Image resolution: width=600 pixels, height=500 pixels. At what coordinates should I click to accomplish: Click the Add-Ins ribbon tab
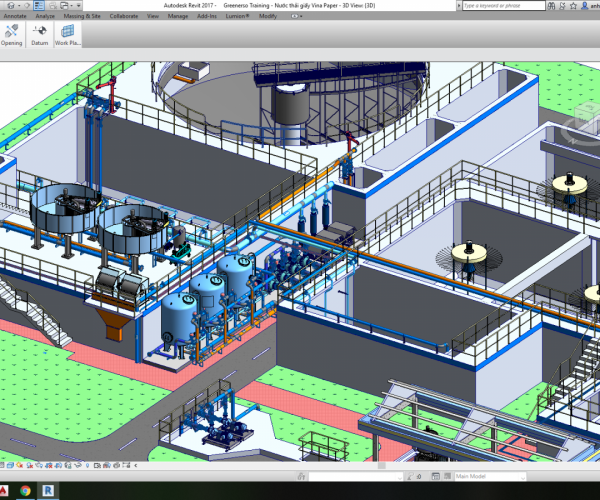pyautogui.click(x=208, y=17)
